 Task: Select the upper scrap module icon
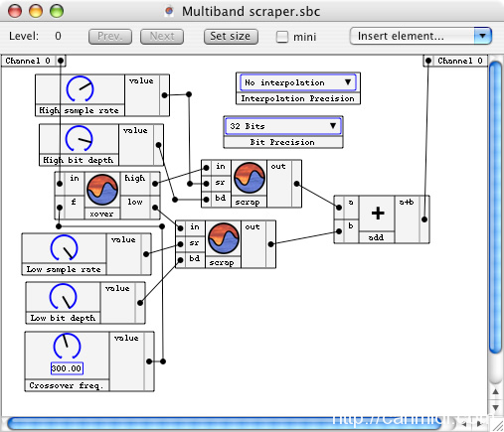(x=250, y=178)
